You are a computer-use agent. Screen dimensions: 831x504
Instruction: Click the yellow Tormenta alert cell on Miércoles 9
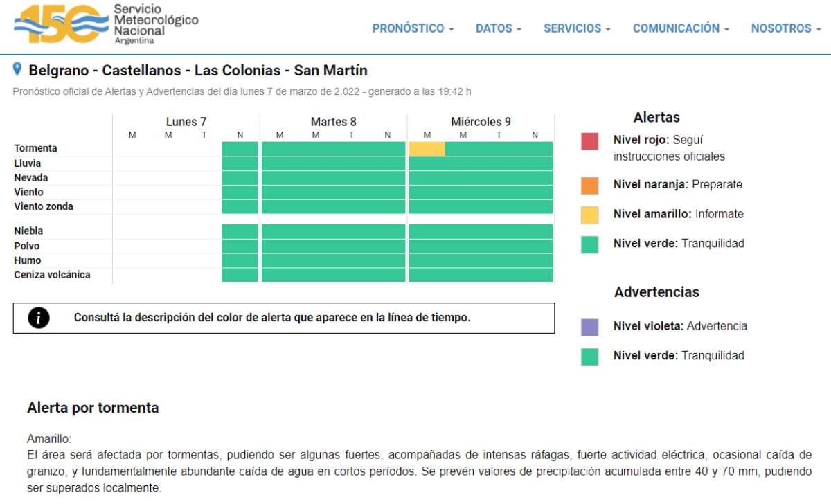click(x=427, y=149)
